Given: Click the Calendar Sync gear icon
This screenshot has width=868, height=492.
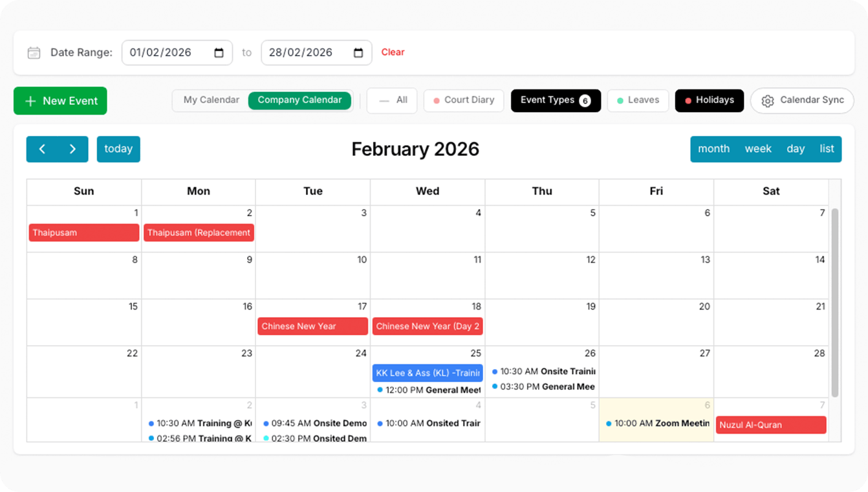Looking at the screenshot, I should (768, 101).
